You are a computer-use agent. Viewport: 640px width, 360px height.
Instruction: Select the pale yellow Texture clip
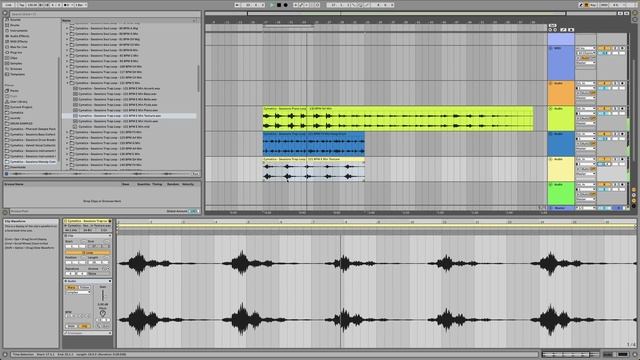[313, 169]
